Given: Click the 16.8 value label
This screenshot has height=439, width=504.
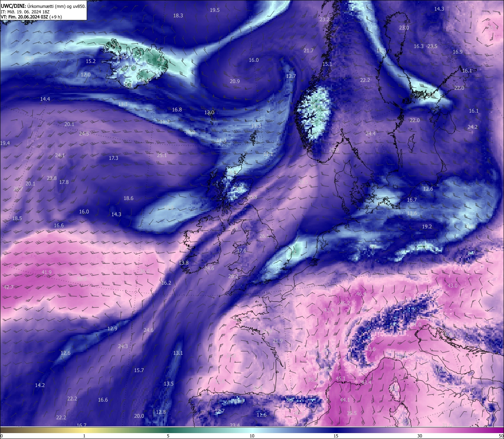Looking at the screenshot, I should point(177,110).
